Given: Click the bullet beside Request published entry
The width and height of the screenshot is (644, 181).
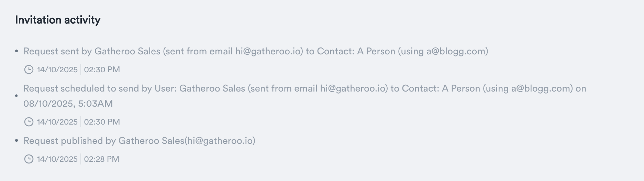Looking at the screenshot, I should (x=16, y=141).
